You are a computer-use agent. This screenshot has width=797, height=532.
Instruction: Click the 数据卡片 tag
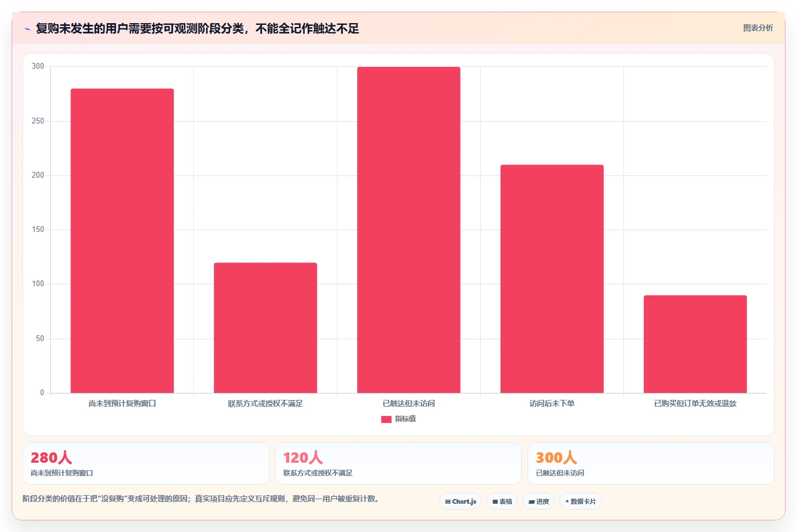click(x=581, y=501)
